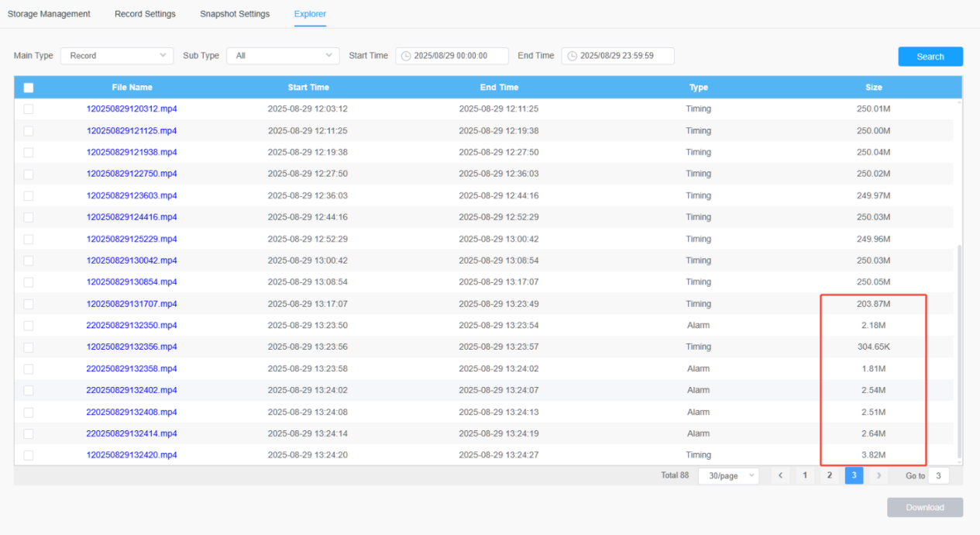Jump to page 2
This screenshot has width=980, height=535.
click(830, 475)
